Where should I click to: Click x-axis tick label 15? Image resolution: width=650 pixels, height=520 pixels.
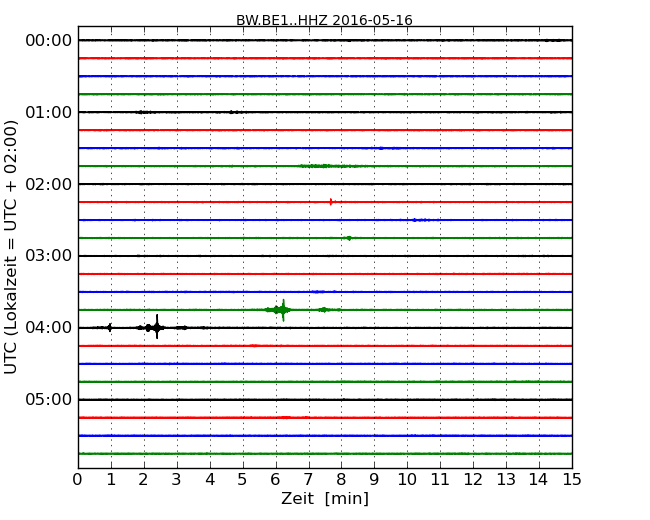coord(572,480)
